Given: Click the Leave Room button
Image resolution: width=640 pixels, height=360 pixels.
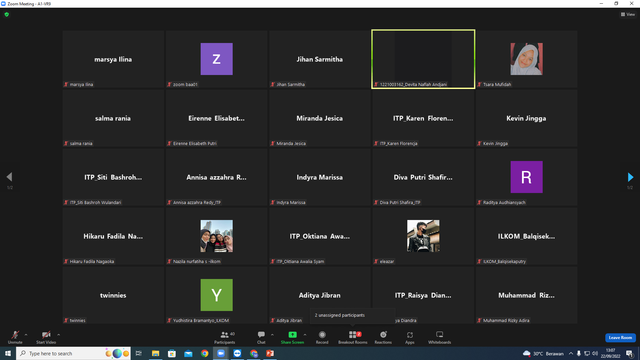Looking at the screenshot, I should pyautogui.click(x=620, y=338).
